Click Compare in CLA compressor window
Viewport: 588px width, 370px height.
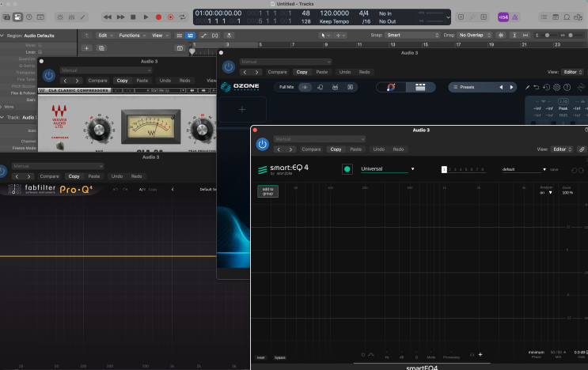point(97,81)
